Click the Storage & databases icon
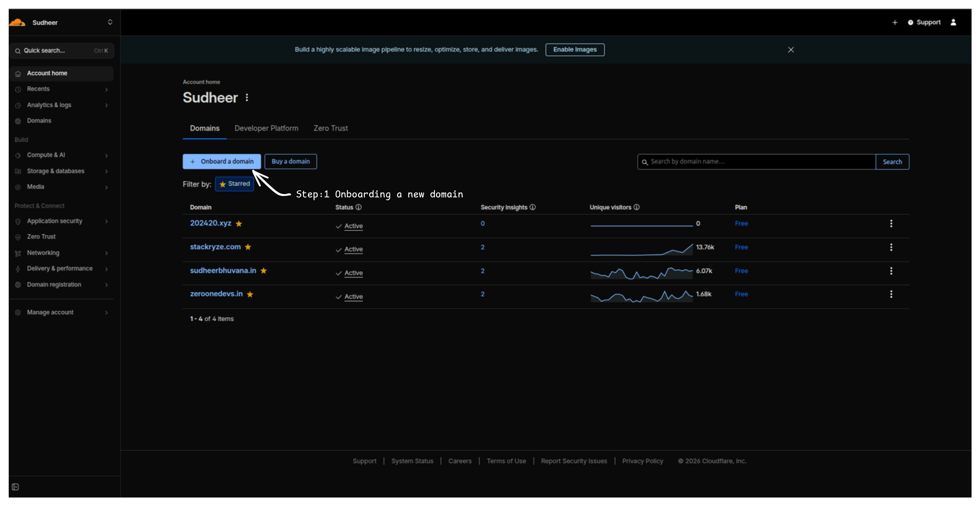This screenshot has height=506, width=980. pyautogui.click(x=18, y=171)
